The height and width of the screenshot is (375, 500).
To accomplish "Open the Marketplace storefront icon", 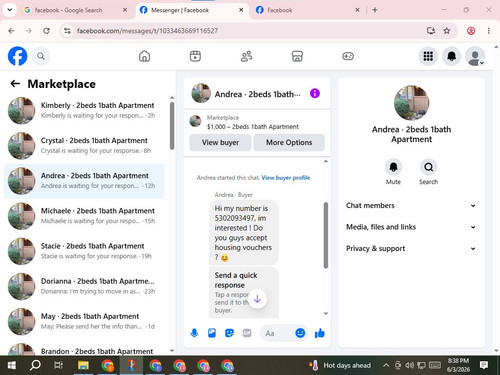I will click(x=297, y=56).
